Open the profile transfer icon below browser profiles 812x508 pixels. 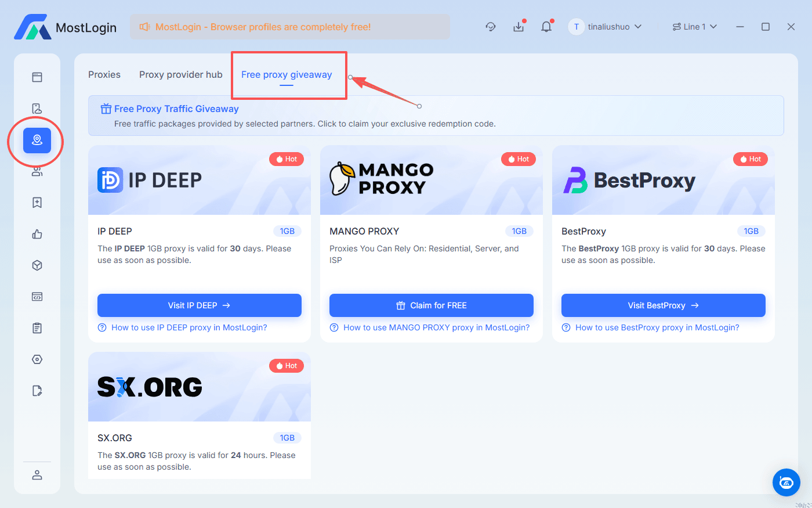coord(37,108)
